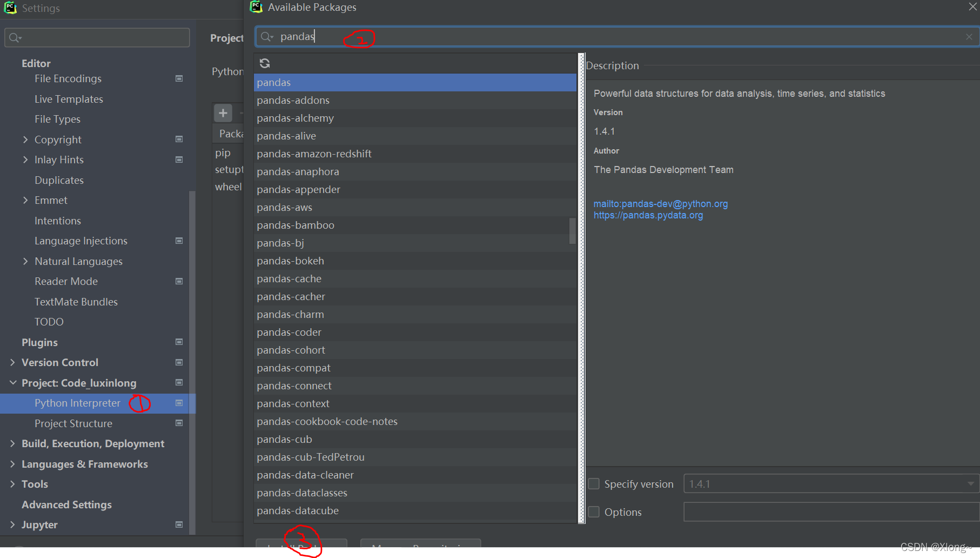Select Duplicates in Editor settings
Image resolution: width=980 pixels, height=558 pixels.
[x=59, y=180]
